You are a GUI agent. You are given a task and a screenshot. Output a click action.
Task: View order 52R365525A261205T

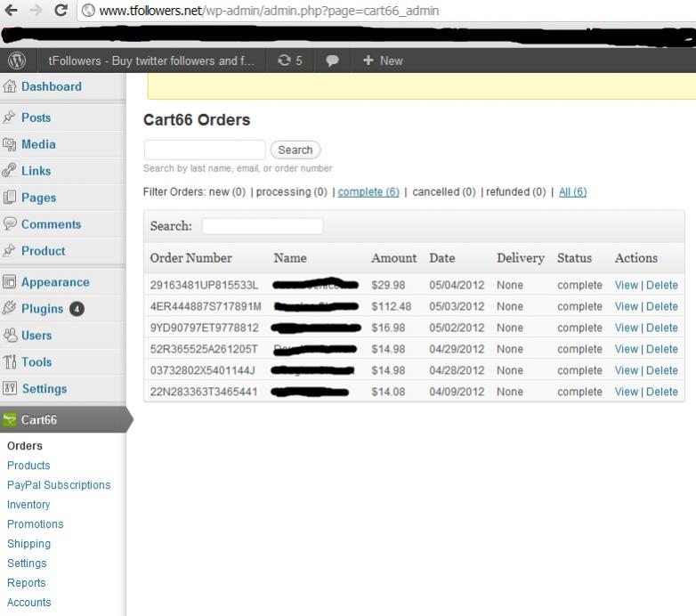pyautogui.click(x=627, y=349)
